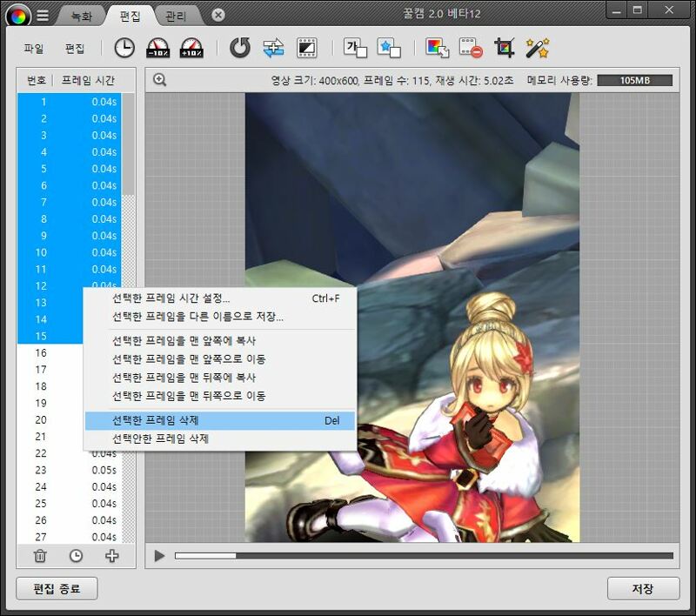Click the frame list scrollbar thumb
696x616 pixels.
point(128,144)
